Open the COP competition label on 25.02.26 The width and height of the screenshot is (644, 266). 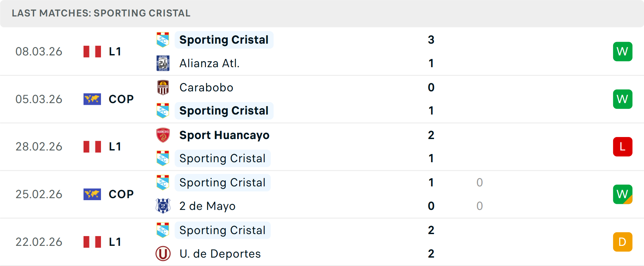click(121, 194)
